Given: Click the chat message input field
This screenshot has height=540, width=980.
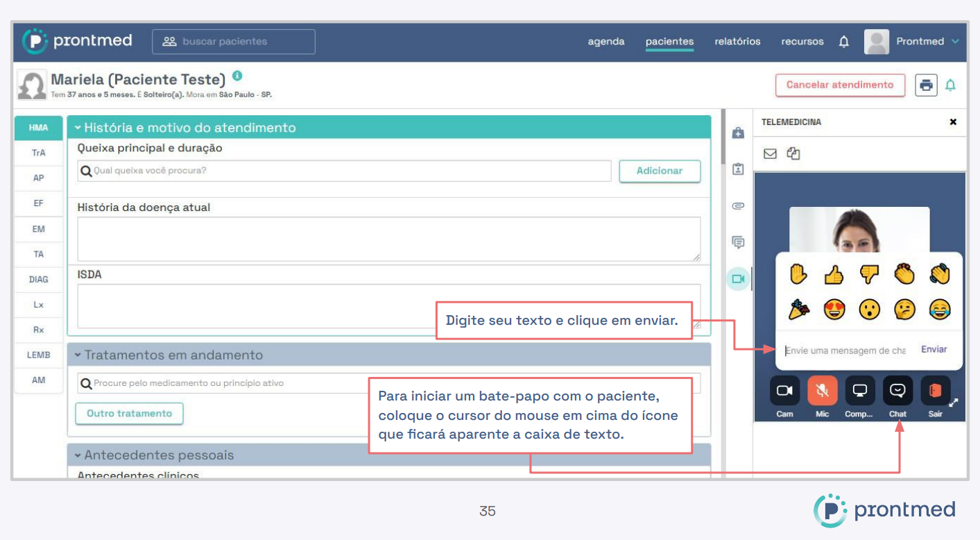Looking at the screenshot, I should (x=845, y=351).
